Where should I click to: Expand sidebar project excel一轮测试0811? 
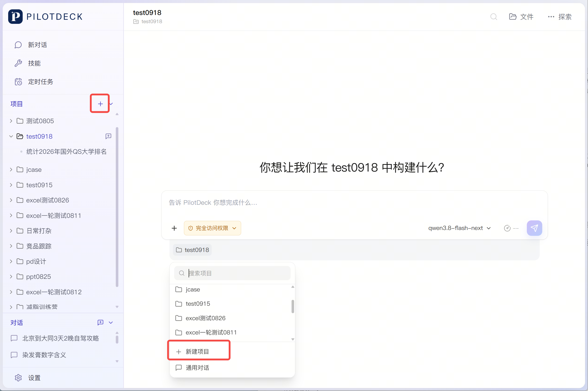point(11,215)
